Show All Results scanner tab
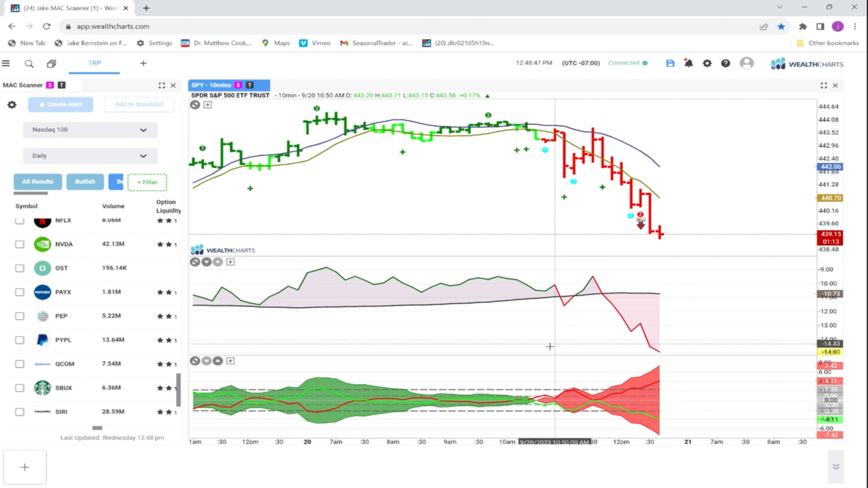The width and height of the screenshot is (868, 488). pos(38,182)
